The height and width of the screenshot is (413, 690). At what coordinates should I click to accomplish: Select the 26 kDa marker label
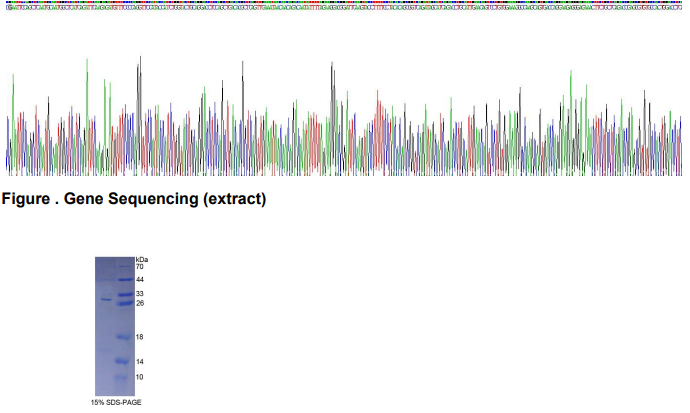tap(141, 303)
